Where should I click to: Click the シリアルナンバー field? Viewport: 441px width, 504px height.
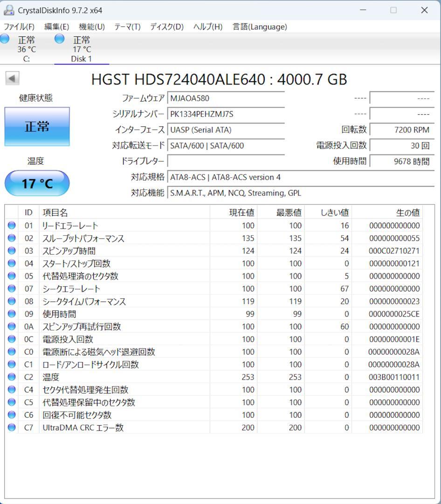[226, 114]
